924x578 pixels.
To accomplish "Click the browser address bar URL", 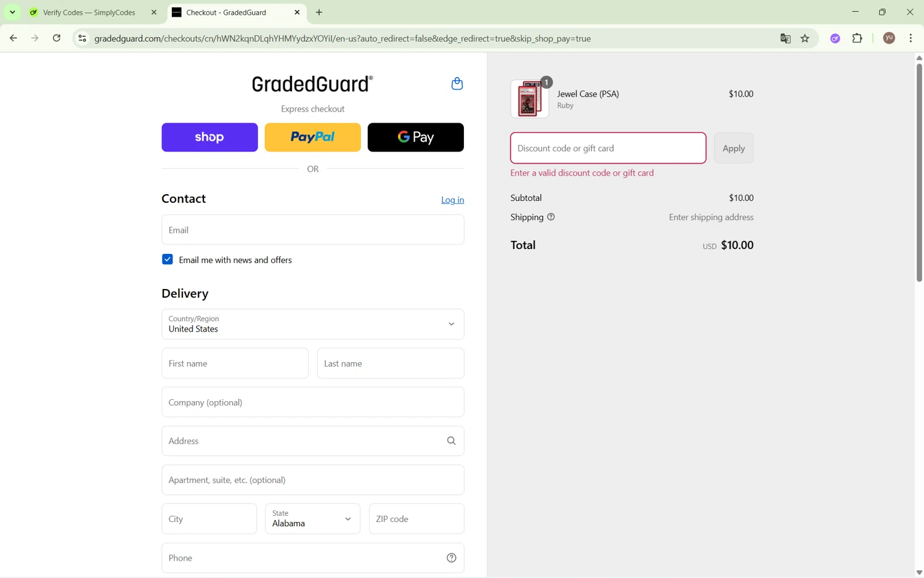I will [x=342, y=38].
